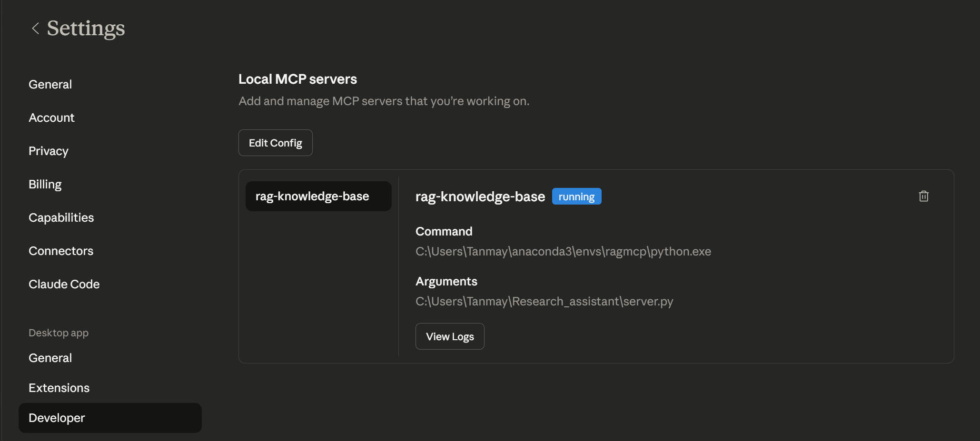Click the Command path text
This screenshot has width=980, height=441.
click(x=563, y=251)
